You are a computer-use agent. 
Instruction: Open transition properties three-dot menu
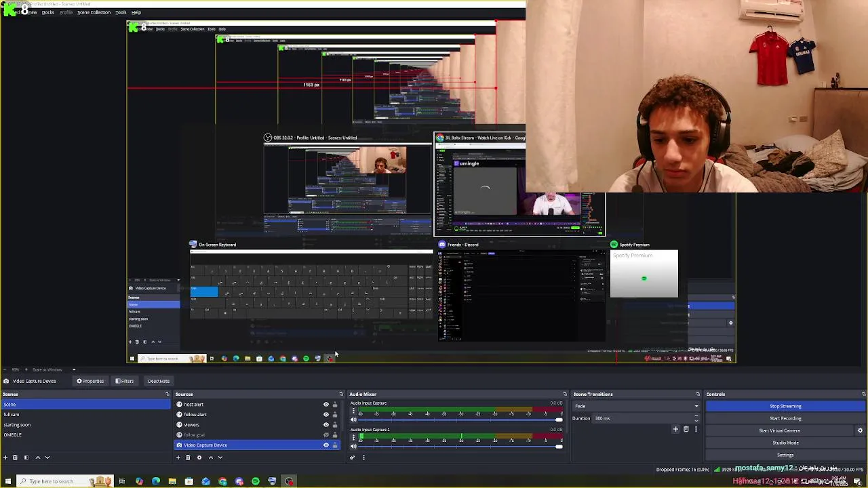(696, 429)
